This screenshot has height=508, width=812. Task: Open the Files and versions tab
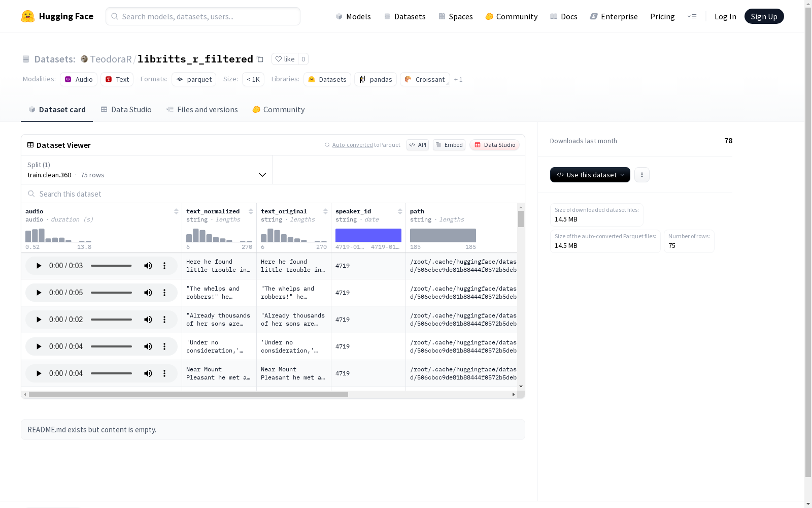202,110
